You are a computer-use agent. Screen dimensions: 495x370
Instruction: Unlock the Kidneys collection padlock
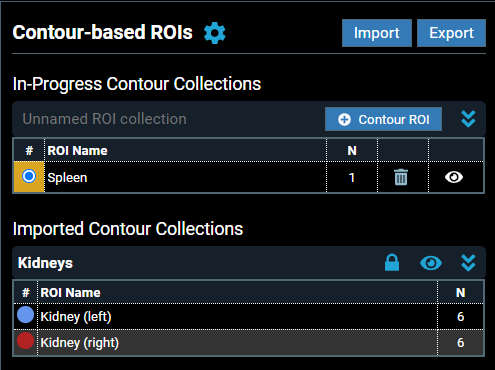coord(392,263)
